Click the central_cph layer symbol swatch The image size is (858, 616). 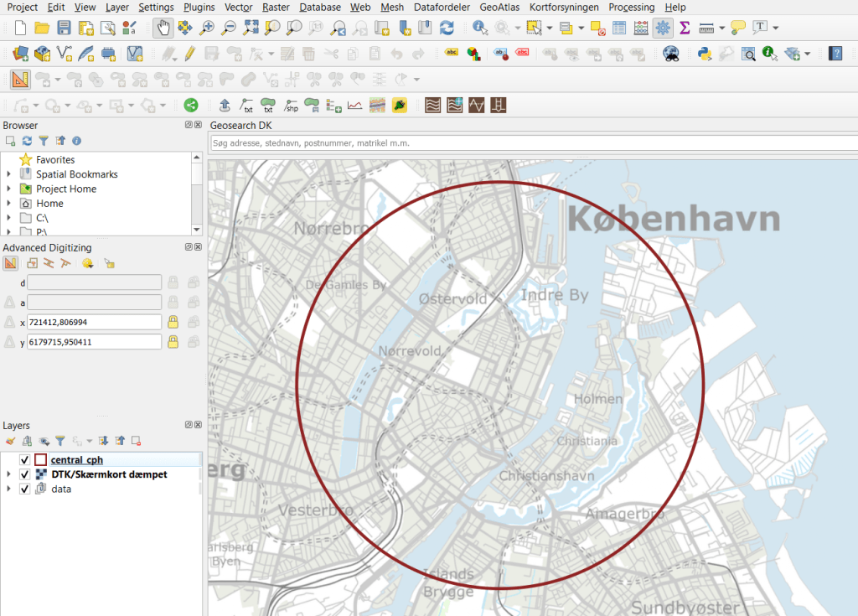tap(40, 460)
